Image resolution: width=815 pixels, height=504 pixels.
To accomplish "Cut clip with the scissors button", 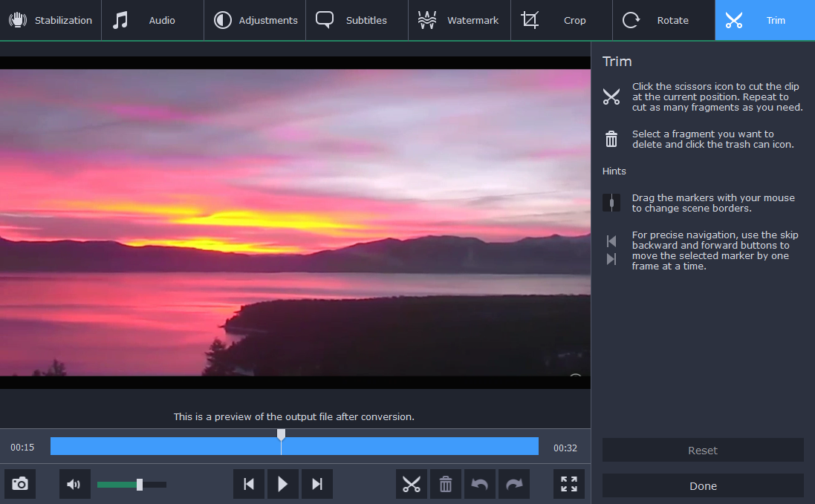I will click(411, 484).
